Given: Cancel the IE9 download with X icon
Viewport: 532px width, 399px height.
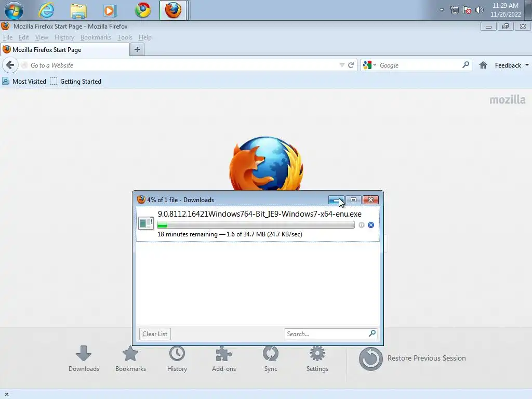Looking at the screenshot, I should point(371,225).
